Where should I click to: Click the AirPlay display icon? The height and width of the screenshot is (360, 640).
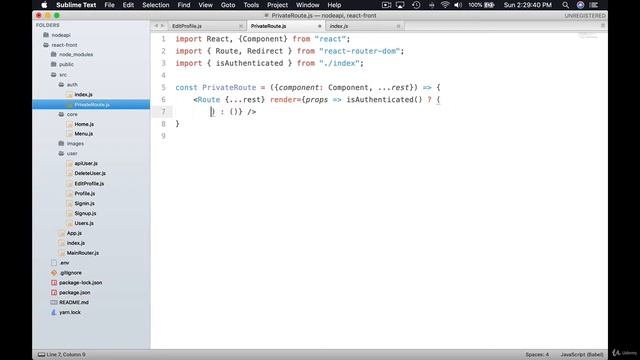tap(400, 5)
